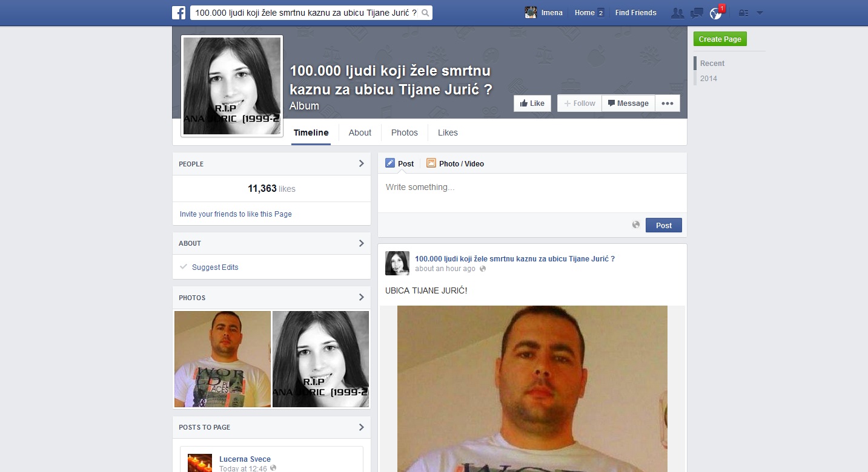Like the page with the Like button
868x472 pixels.
tap(532, 103)
